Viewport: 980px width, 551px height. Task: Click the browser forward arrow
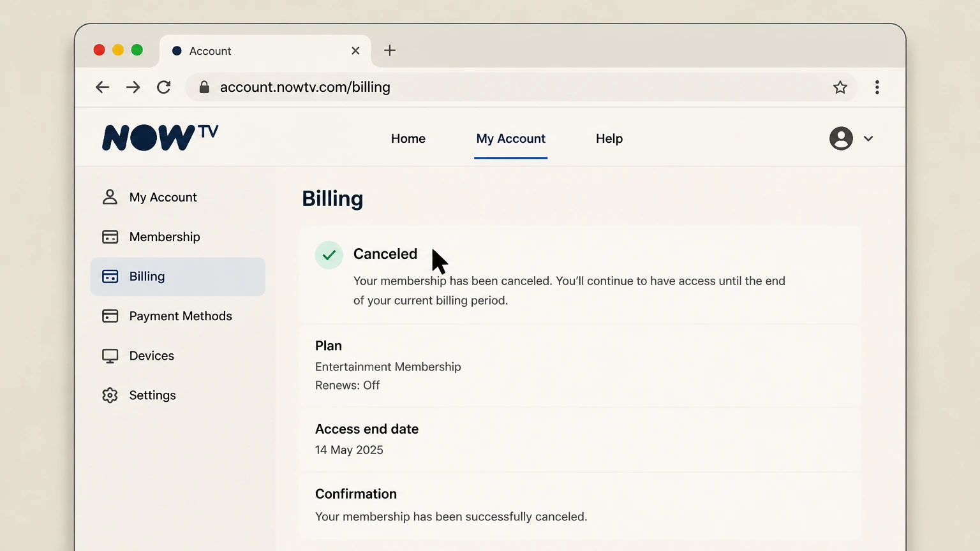point(133,87)
